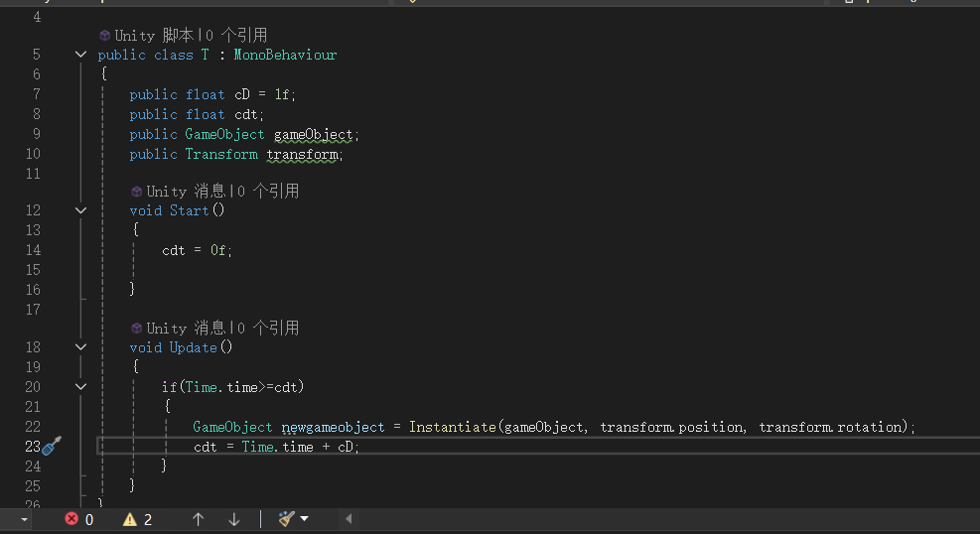Collapse the Update method block

click(x=80, y=347)
